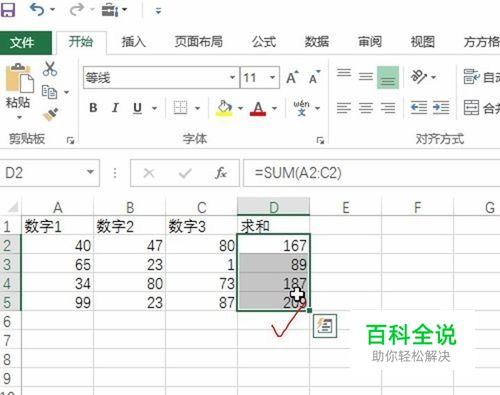
Task: Switch to the 审阅 tab
Action: point(369,42)
